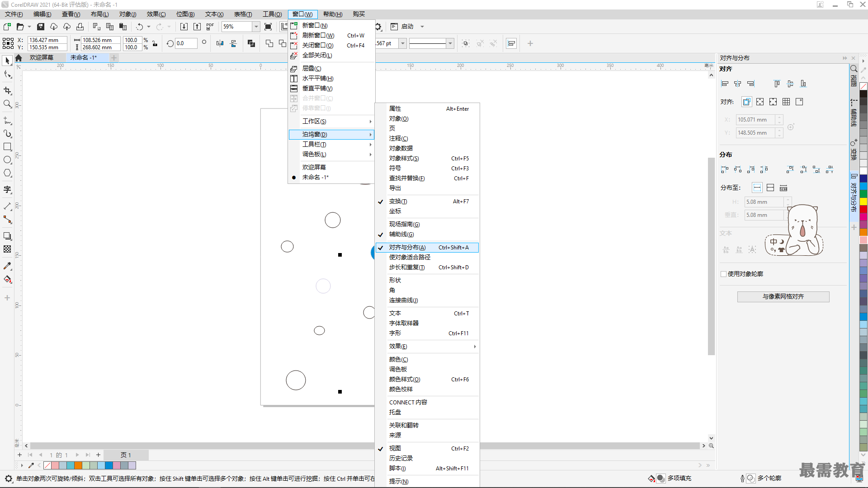Viewport: 868px width, 488px height.
Task: Click the Undo arrow icon
Action: click(139, 27)
